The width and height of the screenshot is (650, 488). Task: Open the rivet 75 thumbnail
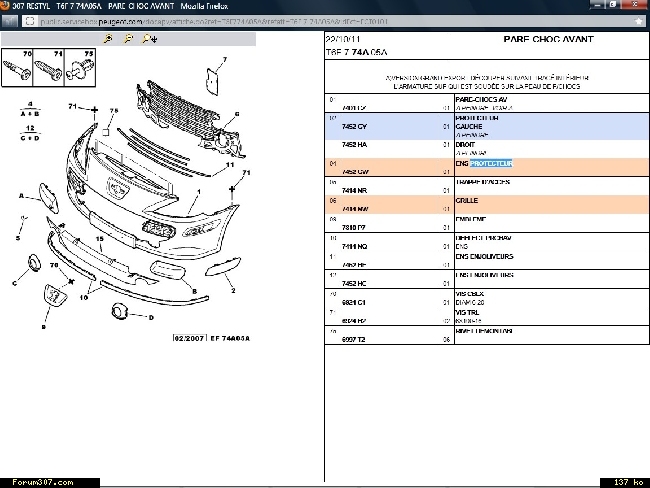[x=80, y=67]
